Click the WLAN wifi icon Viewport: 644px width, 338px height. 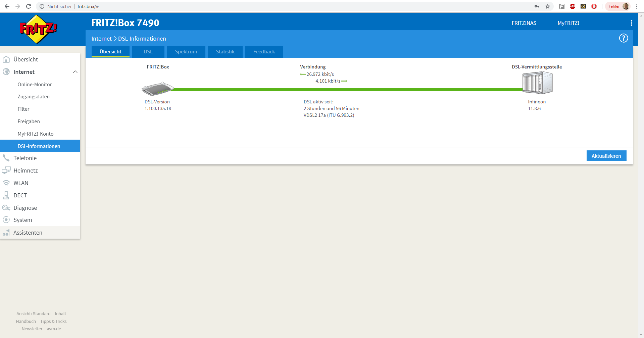point(6,183)
